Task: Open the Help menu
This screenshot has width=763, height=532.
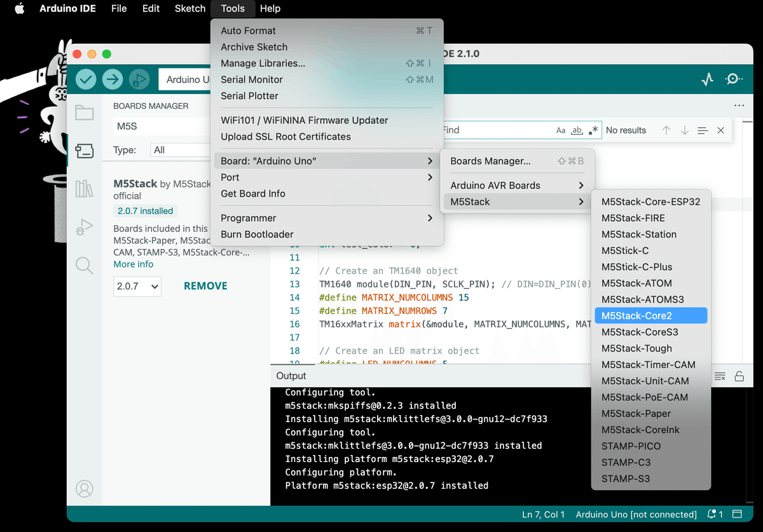Action: [x=270, y=9]
